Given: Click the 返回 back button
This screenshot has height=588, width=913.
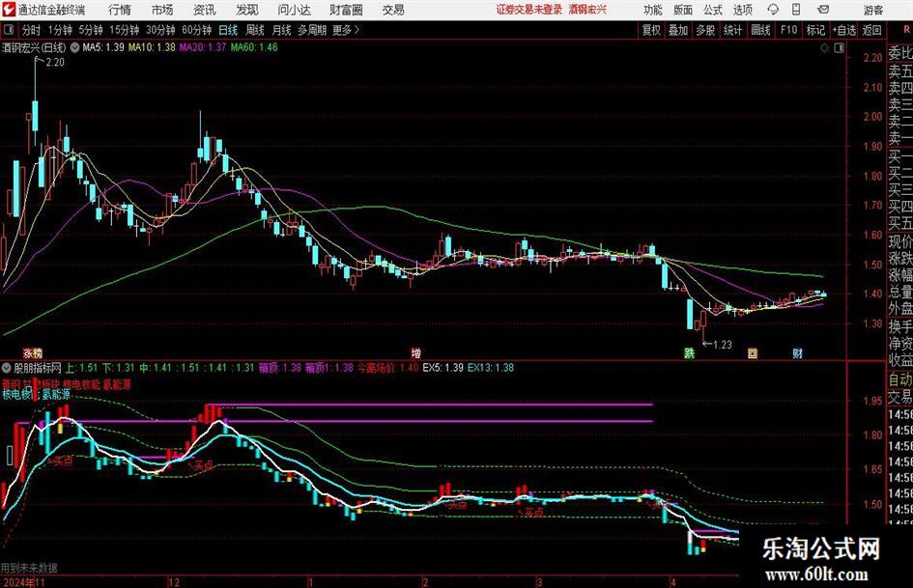Looking at the screenshot, I should 871,30.
